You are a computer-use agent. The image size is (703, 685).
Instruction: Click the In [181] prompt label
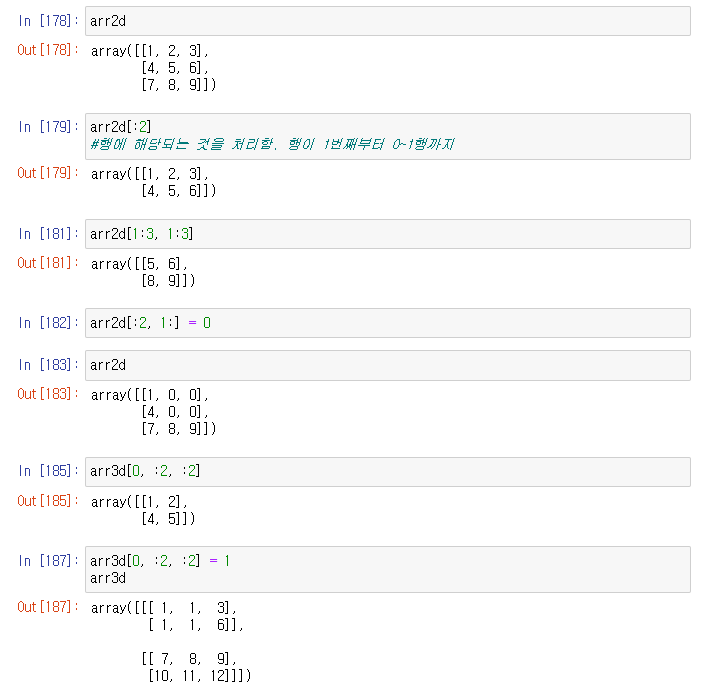click(x=48, y=234)
